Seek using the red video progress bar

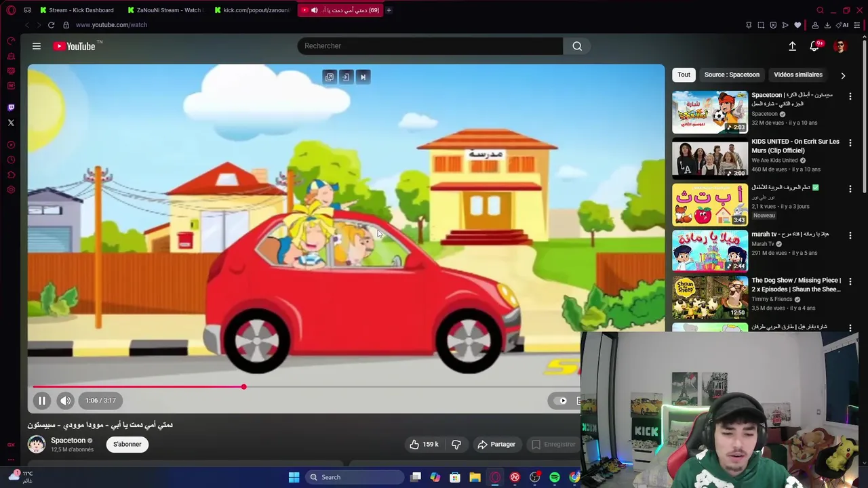click(x=138, y=387)
